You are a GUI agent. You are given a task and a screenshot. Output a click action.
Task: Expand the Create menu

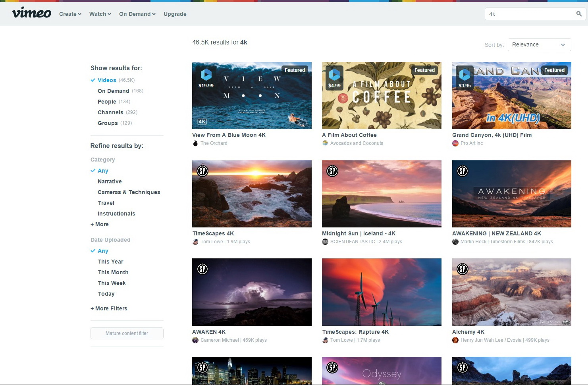point(70,14)
